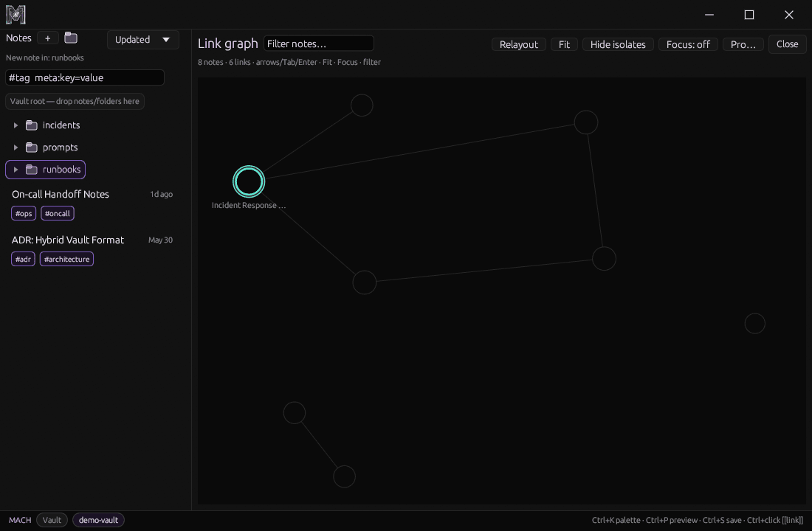Click the #oncall tag
Viewport: 812px width, 531px height.
click(58, 213)
